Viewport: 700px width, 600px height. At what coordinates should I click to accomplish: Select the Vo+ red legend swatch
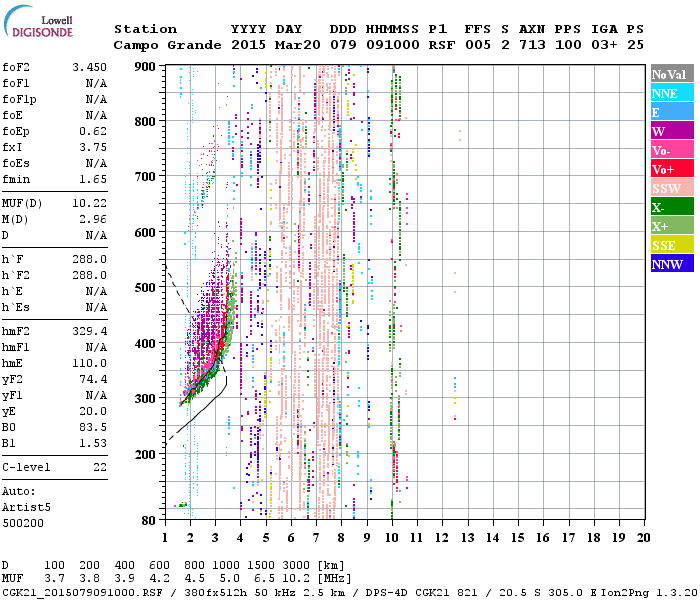(672, 169)
